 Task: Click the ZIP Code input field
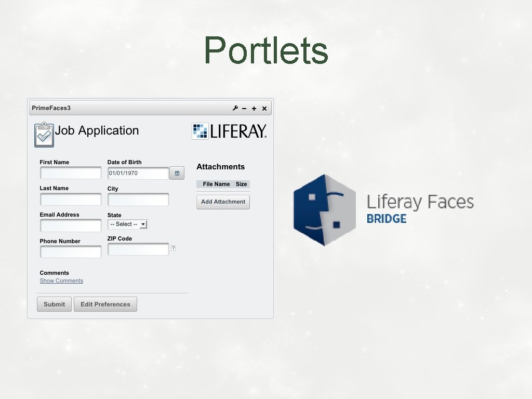click(x=138, y=249)
